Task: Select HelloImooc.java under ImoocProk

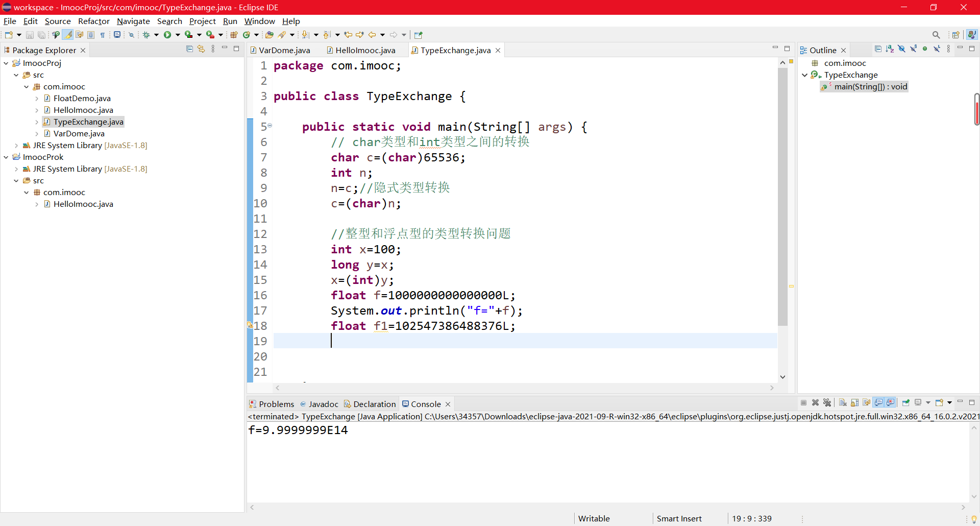Action: click(x=79, y=204)
